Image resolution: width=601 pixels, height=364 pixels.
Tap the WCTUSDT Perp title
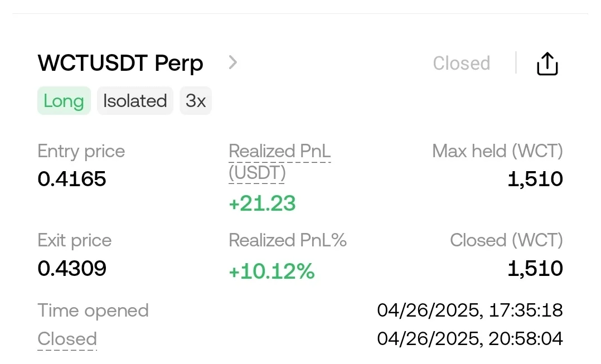point(120,63)
